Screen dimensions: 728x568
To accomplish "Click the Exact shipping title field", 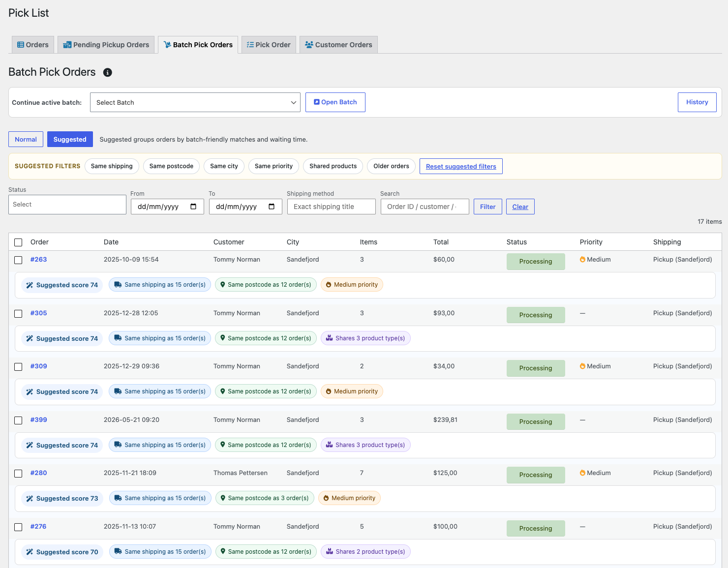I will (x=332, y=207).
